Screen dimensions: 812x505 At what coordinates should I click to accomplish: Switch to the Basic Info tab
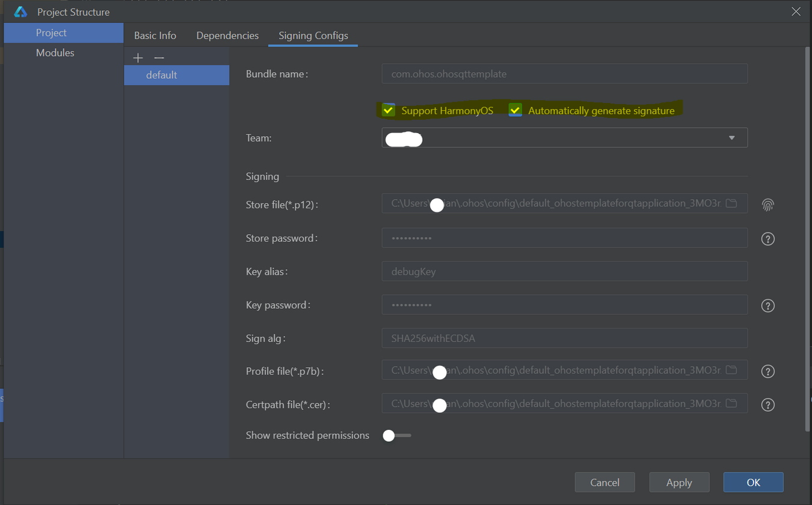pyautogui.click(x=155, y=35)
